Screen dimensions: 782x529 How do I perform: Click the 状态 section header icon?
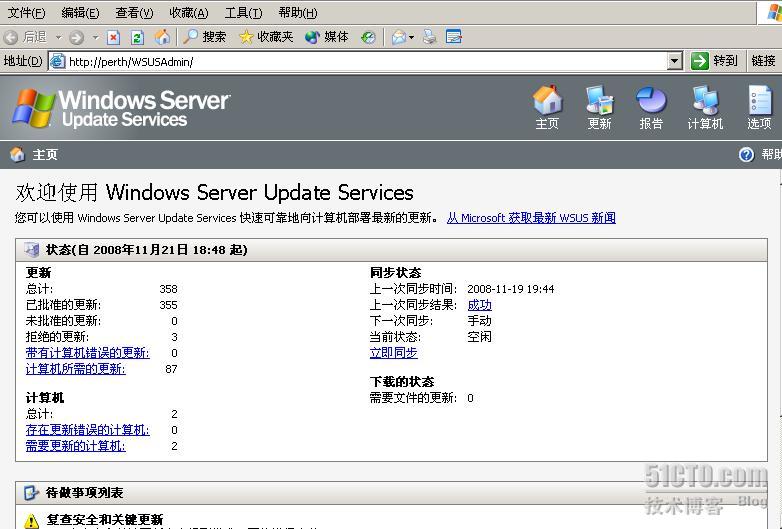[x=31, y=249]
